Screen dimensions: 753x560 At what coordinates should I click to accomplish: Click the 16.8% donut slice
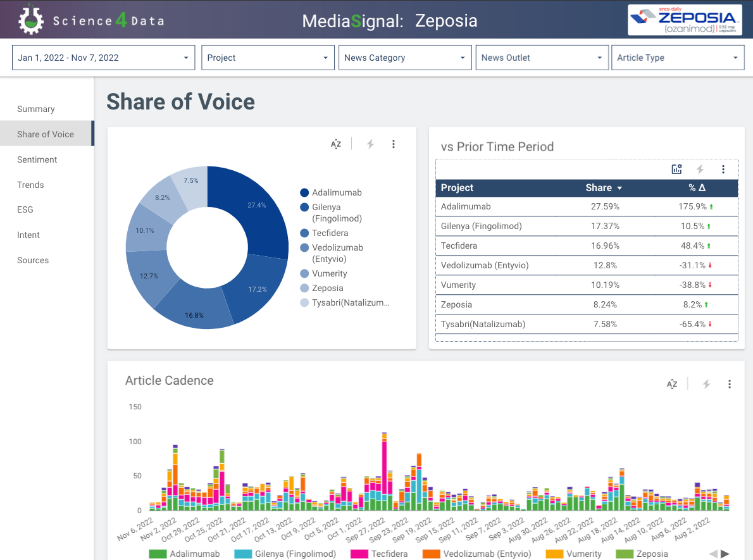(194, 315)
